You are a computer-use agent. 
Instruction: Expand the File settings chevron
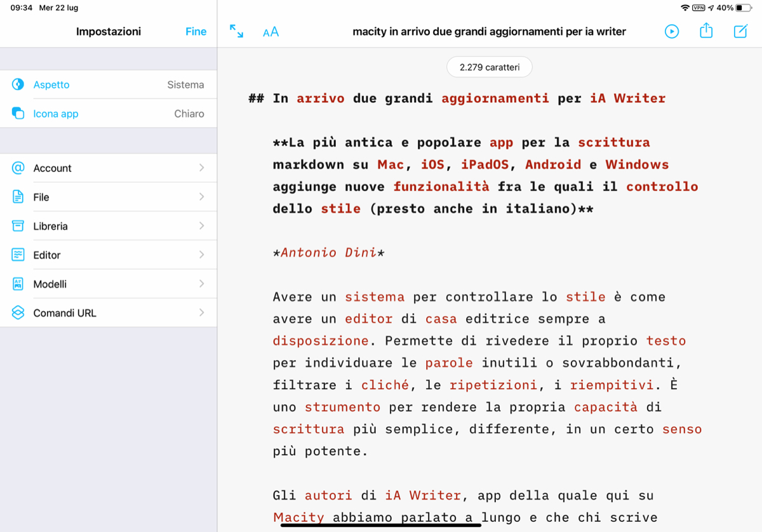201,197
